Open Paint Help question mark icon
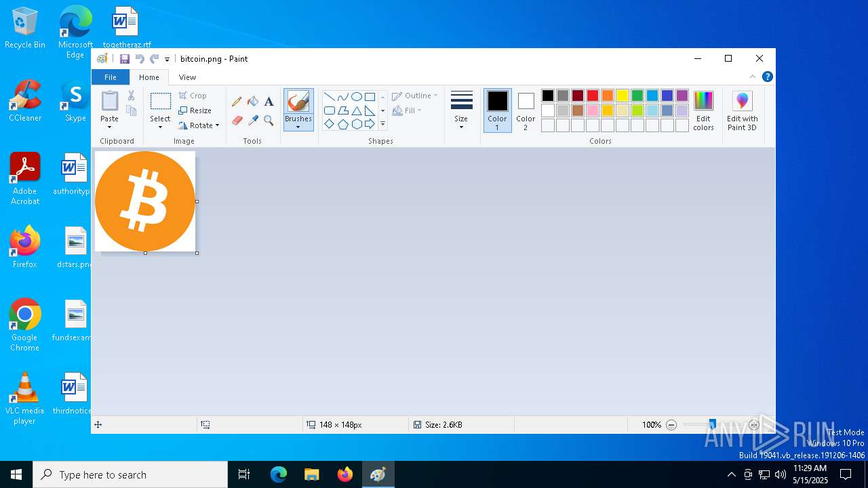868x488 pixels. tap(767, 77)
